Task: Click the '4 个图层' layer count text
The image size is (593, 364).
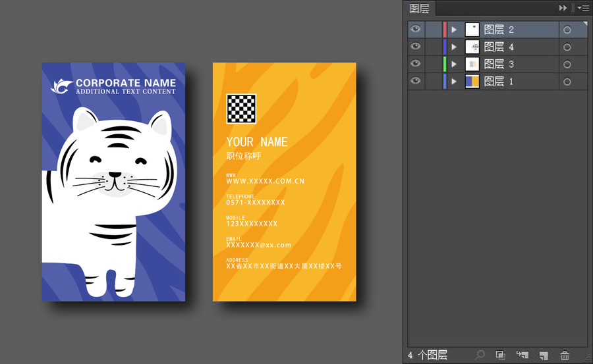Action: (x=428, y=355)
